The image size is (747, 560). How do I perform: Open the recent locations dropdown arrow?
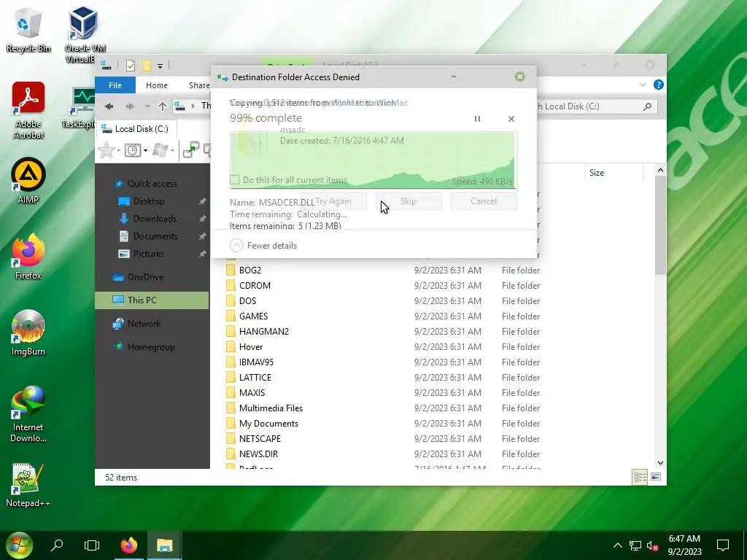[147, 106]
